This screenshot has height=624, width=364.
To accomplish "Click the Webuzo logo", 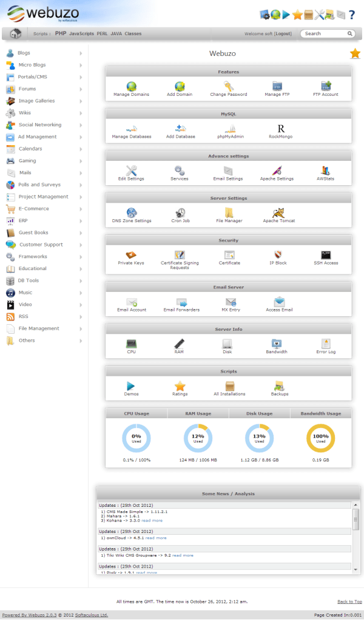I will pyautogui.click(x=43, y=14).
